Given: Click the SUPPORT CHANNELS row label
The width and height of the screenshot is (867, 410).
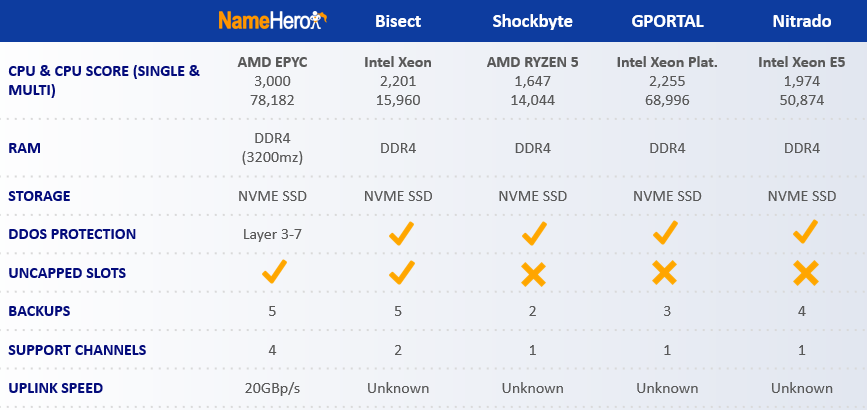Looking at the screenshot, I should 77,350.
